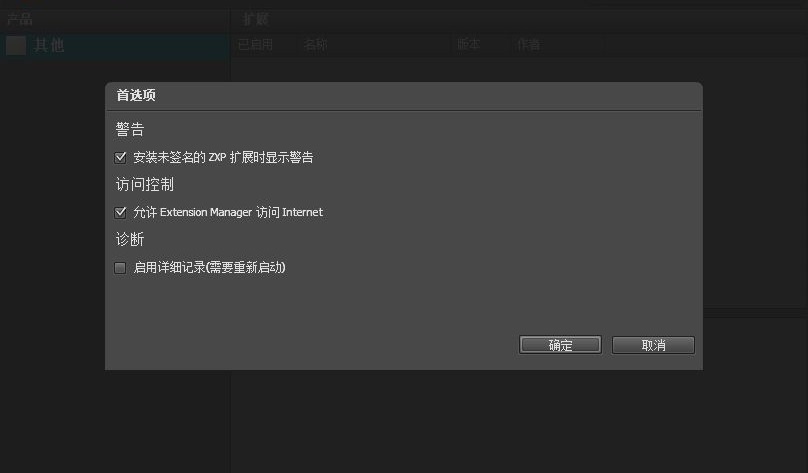Viewport: 808px width, 473px height.
Task: Click the 版本 column header behind dialog
Action: point(469,45)
